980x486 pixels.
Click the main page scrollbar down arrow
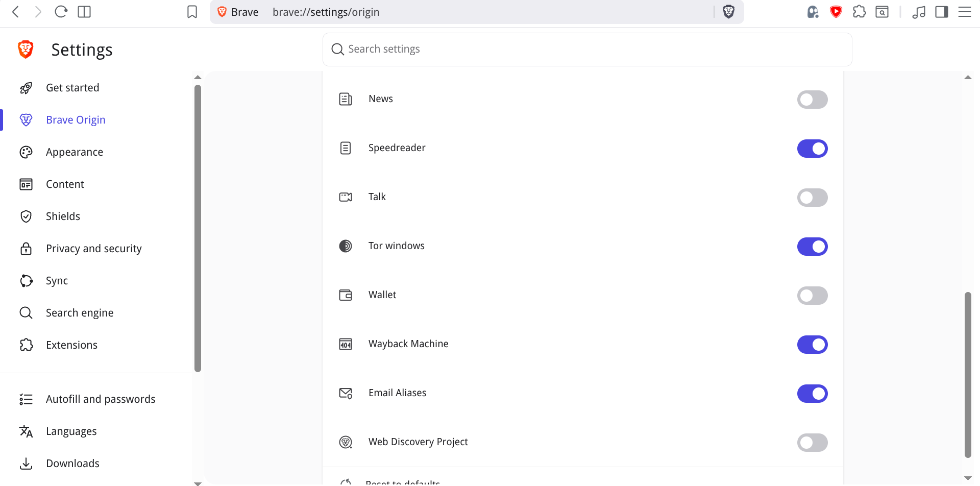[x=968, y=478]
